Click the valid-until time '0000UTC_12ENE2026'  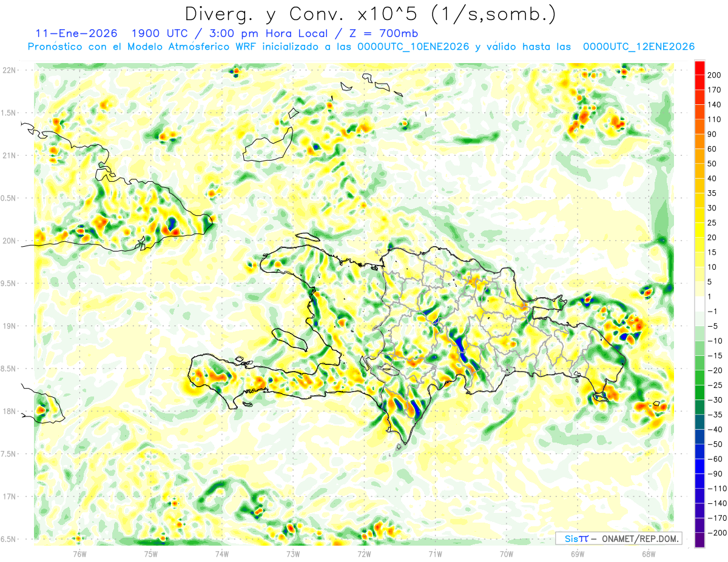coord(638,47)
